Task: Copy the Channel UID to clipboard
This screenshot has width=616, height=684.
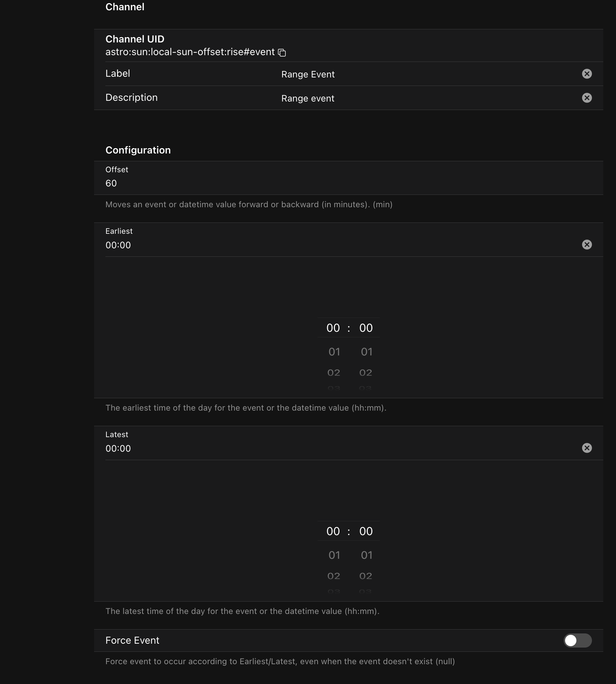Action: (x=282, y=53)
